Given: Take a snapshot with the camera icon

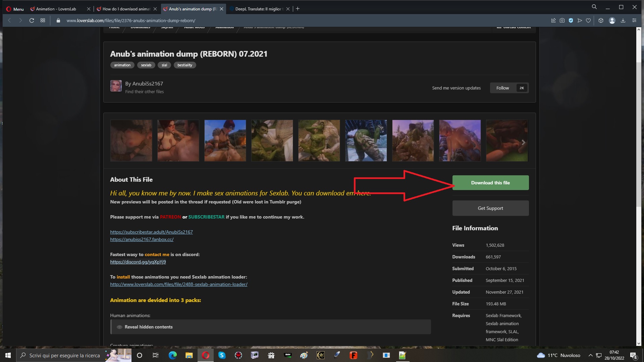Looking at the screenshot, I should point(562,20).
